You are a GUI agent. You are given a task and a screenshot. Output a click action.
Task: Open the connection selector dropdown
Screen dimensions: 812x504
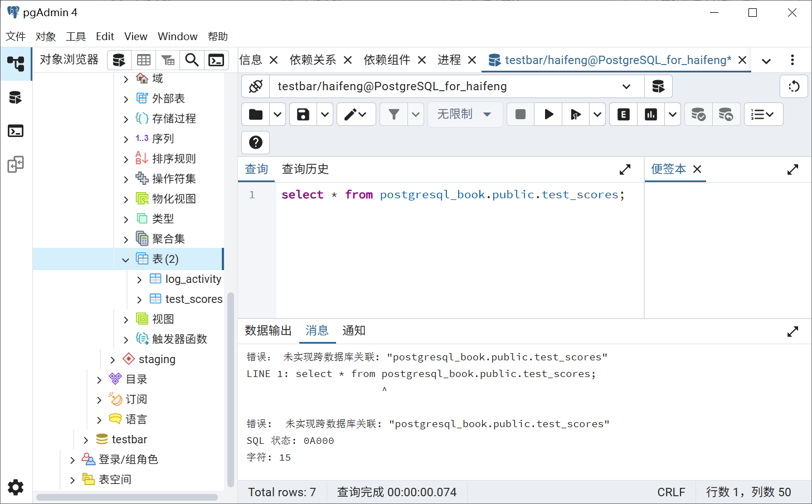(626, 86)
